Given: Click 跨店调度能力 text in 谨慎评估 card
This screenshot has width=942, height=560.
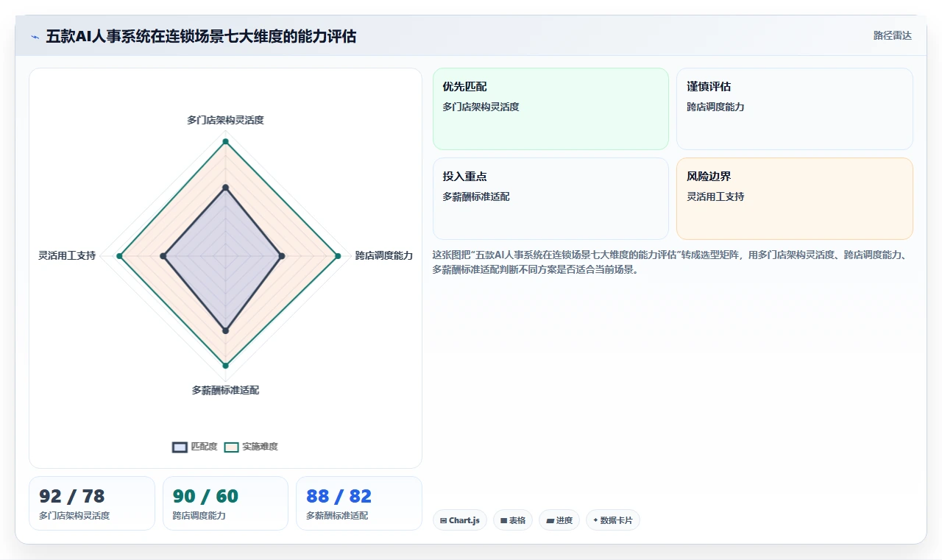Looking at the screenshot, I should click(715, 107).
